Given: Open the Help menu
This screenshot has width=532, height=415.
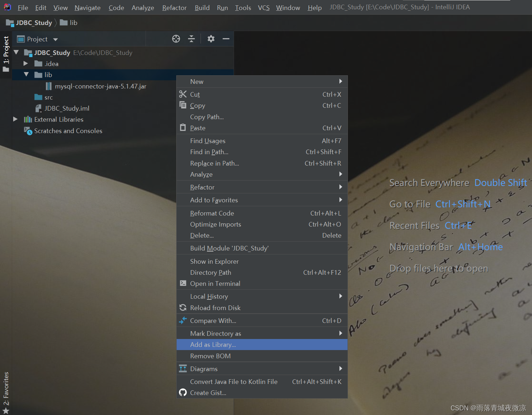Looking at the screenshot, I should (315, 7).
